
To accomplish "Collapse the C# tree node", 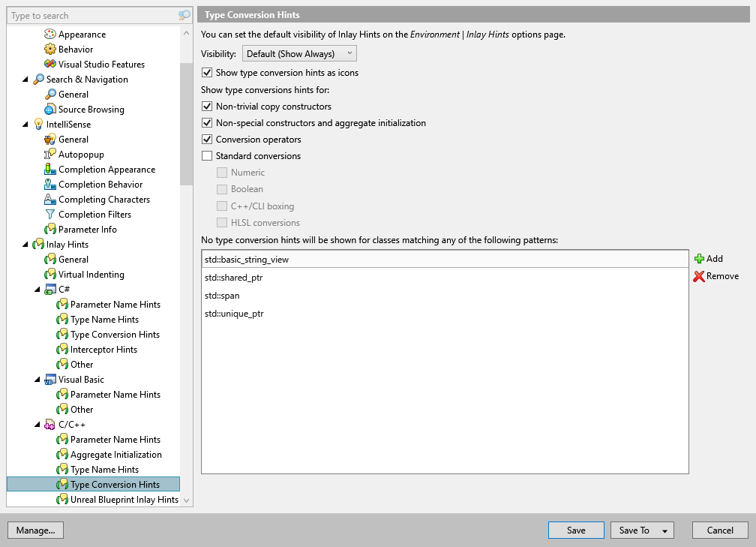I will 37,290.
